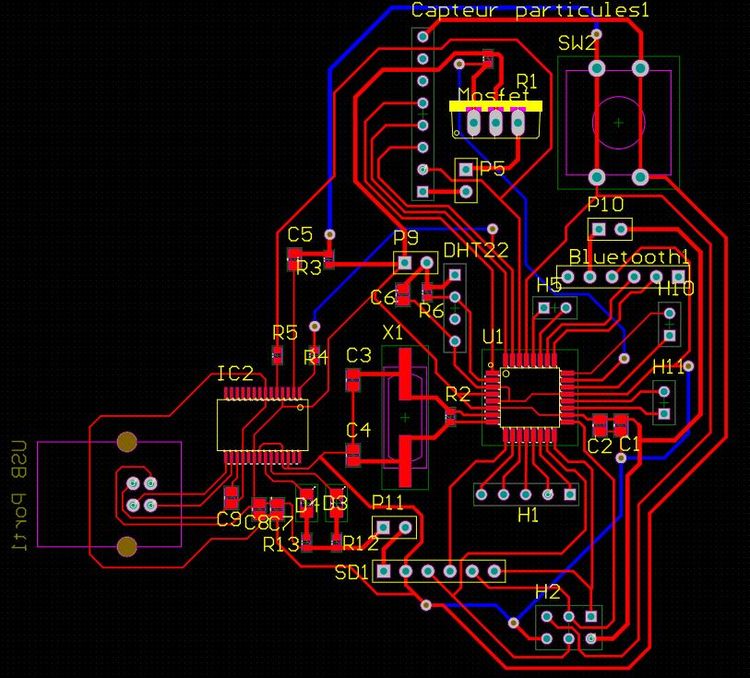Select the P9 two-pin connector
Viewport: 750px width, 678px height.
tap(416, 263)
